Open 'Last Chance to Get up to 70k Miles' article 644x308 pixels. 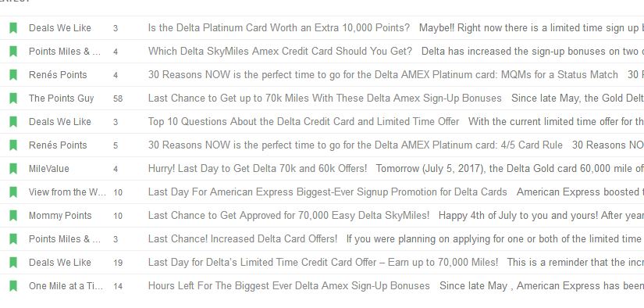[x=325, y=98]
